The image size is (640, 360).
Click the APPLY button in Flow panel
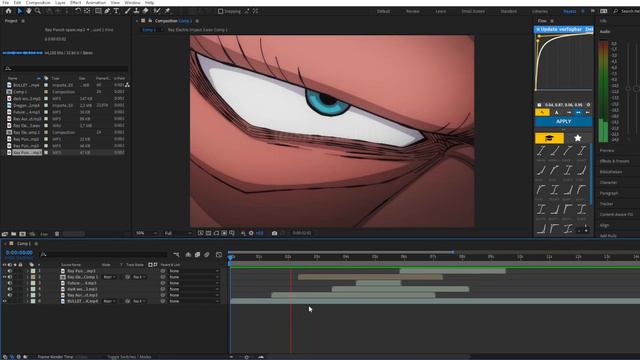pos(563,122)
